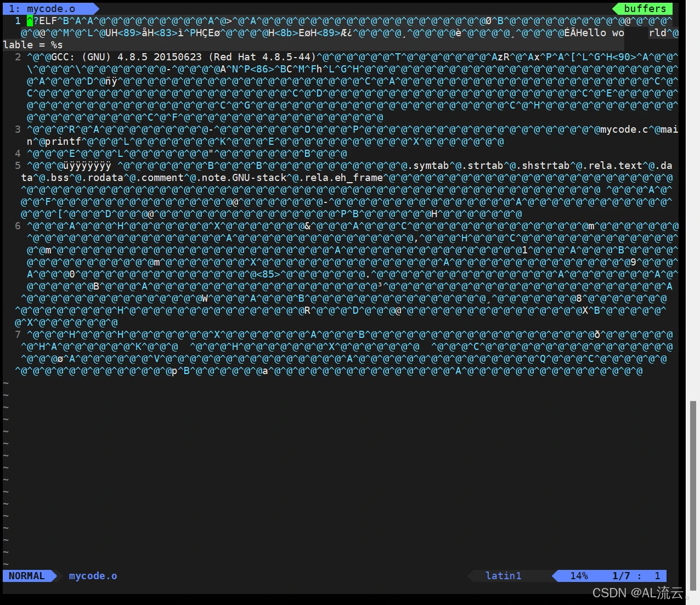Click line number 7 in gutter
The width and height of the screenshot is (700, 605).
pos(18,335)
